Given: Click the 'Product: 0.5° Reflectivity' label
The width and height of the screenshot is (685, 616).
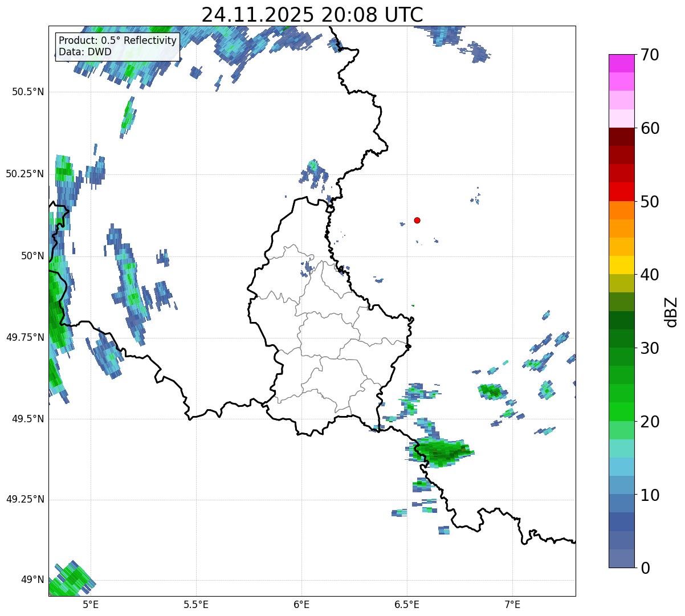Looking at the screenshot, I should click(x=117, y=41).
